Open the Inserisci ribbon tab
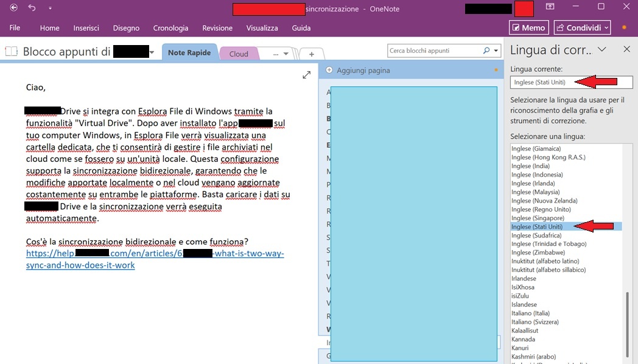This screenshot has height=364, width=638. [86, 28]
